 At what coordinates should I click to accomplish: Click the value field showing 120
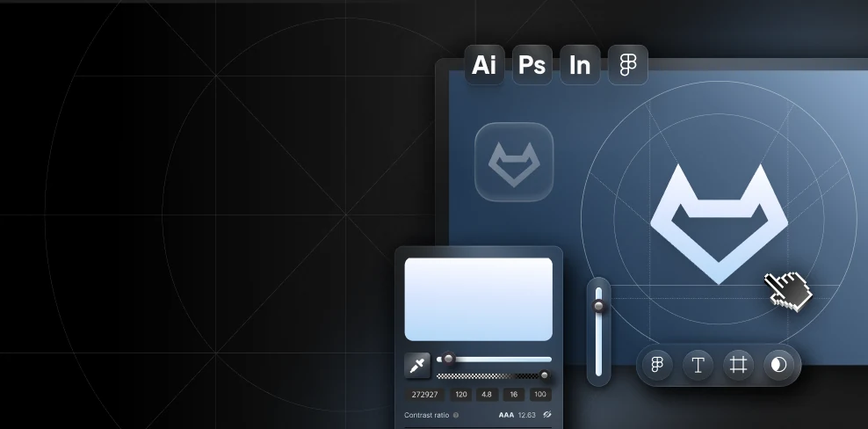point(460,395)
